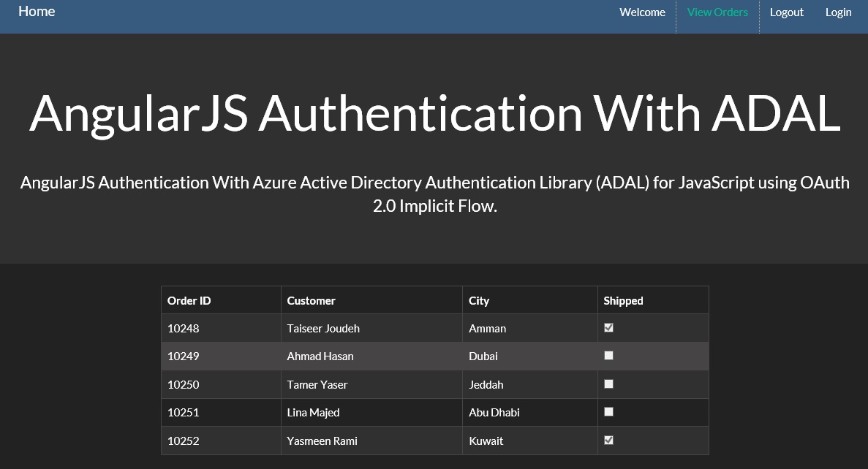
Task: Click the AngularJS Authentication With ADAL heading
Action: (x=434, y=113)
